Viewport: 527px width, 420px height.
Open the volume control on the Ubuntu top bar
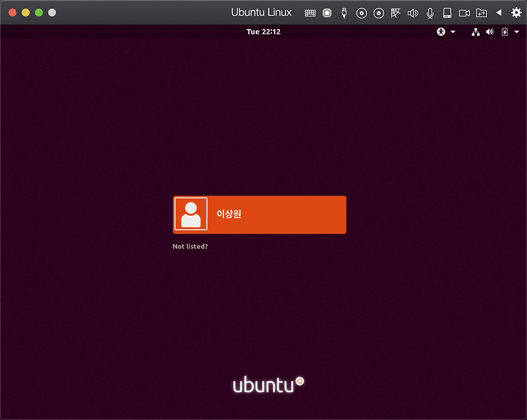pyautogui.click(x=488, y=31)
